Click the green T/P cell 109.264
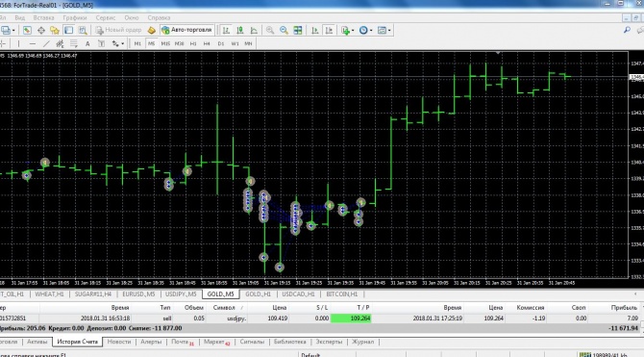 351,319
